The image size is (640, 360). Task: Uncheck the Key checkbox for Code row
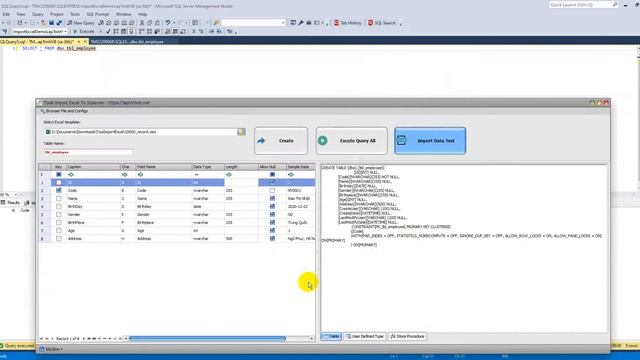pos(59,191)
